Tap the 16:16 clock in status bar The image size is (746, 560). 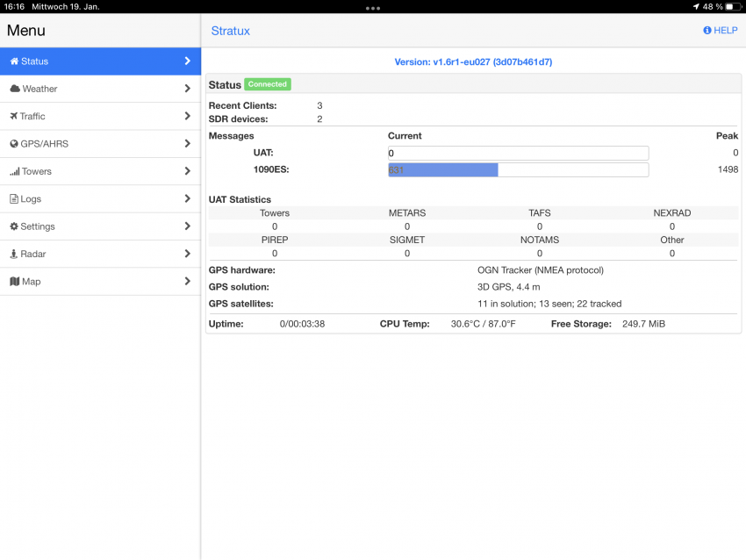[14, 7]
